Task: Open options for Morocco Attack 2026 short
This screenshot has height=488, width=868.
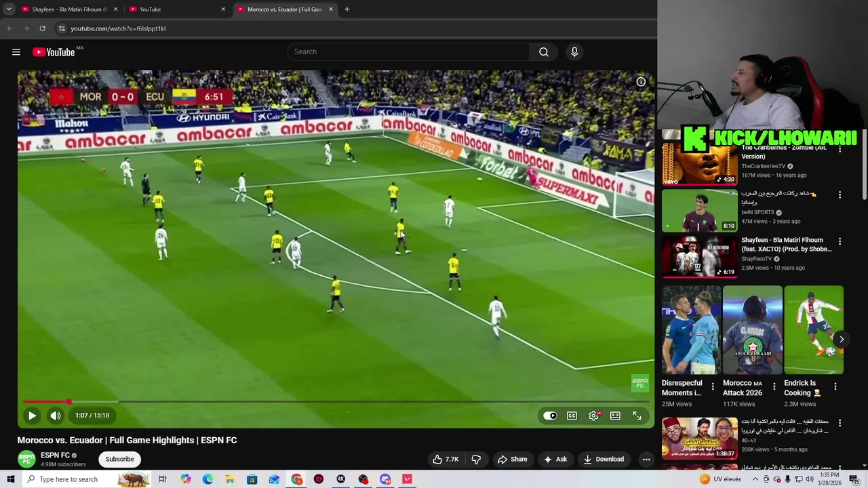Action: [774, 386]
